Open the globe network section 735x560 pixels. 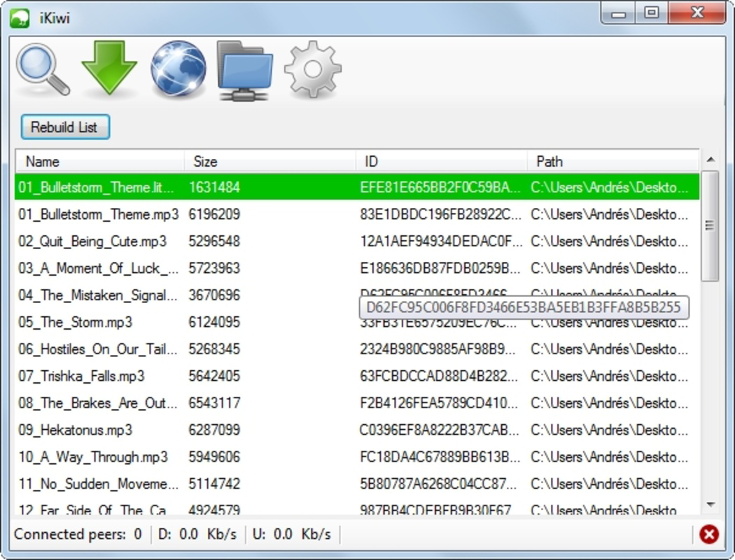(x=178, y=69)
